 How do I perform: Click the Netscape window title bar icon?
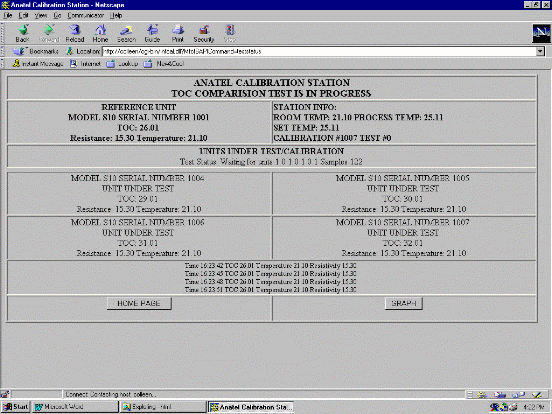coord(5,5)
